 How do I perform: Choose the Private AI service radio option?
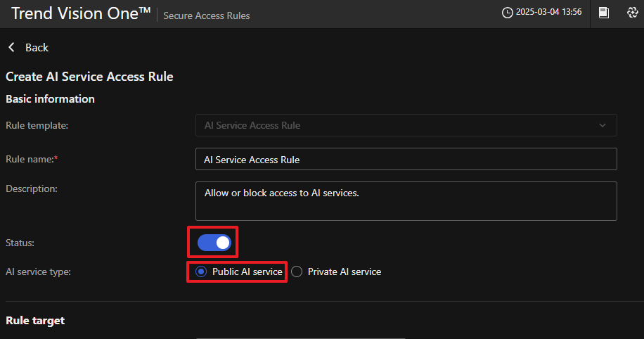[x=297, y=271]
